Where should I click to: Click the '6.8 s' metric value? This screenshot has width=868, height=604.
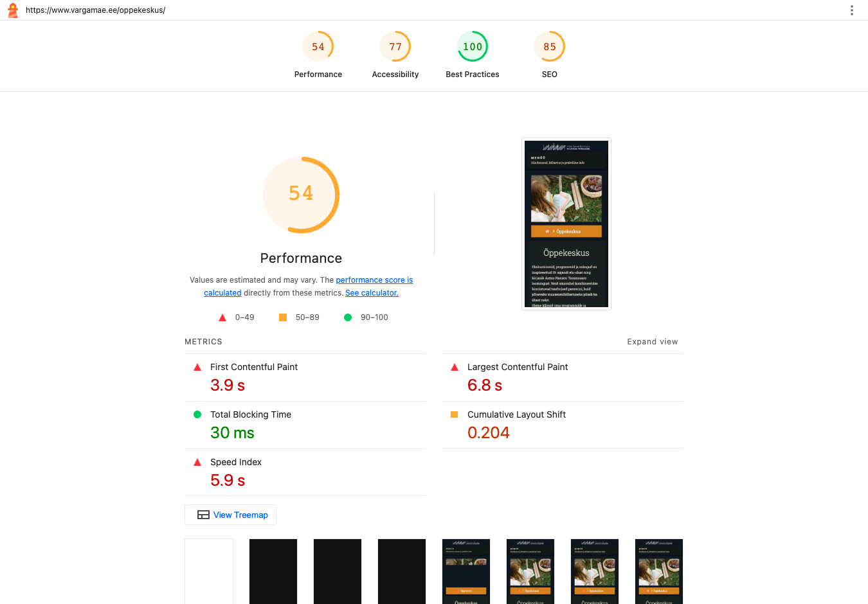[485, 386]
